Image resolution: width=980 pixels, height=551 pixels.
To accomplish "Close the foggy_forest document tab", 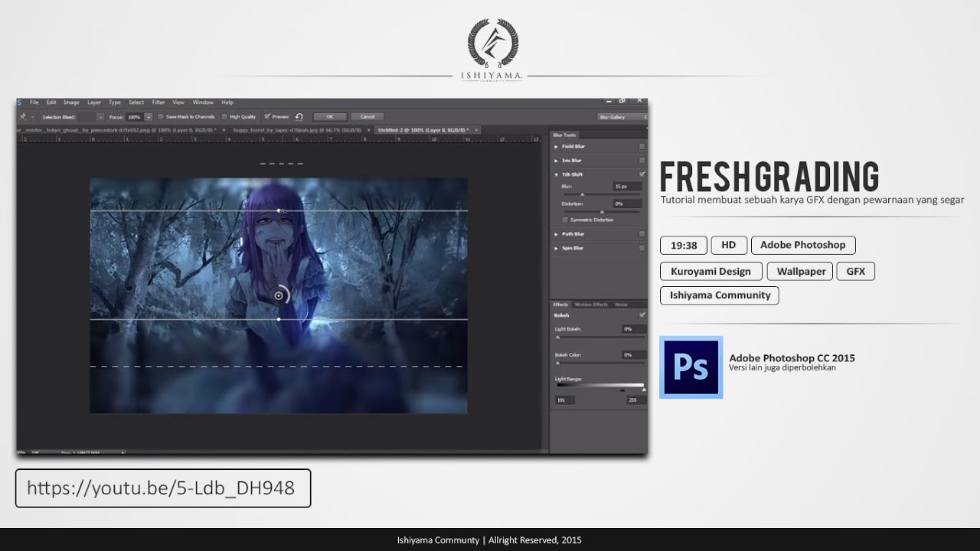I will (368, 130).
